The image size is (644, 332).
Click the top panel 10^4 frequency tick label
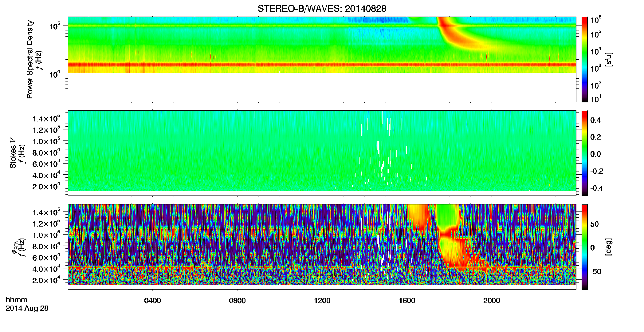pos(54,74)
